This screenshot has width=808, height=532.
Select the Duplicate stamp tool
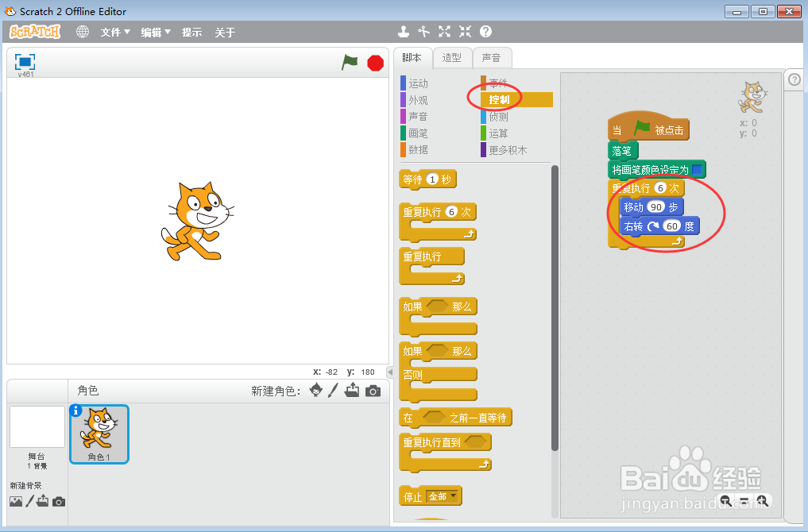pos(404,32)
